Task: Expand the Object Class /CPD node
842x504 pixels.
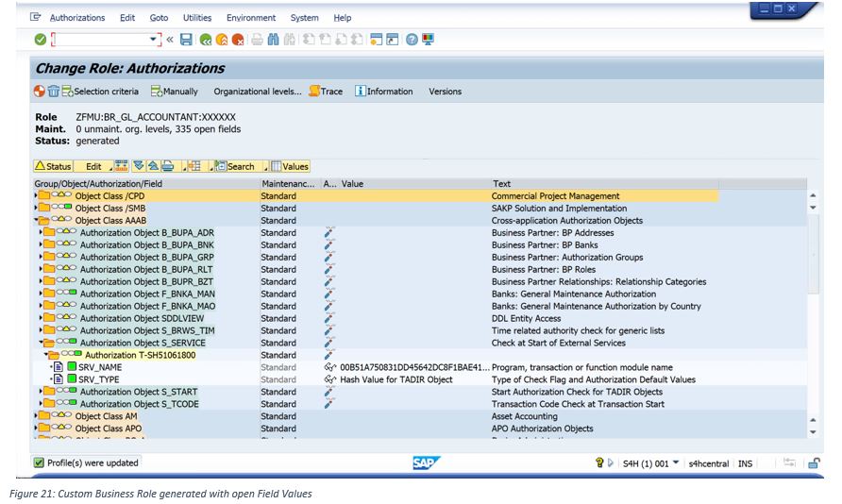Action: coord(36,196)
